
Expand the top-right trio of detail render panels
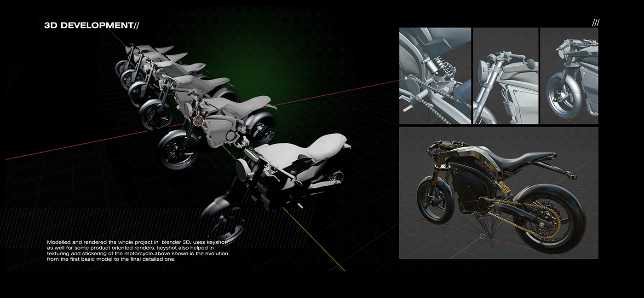point(499,76)
